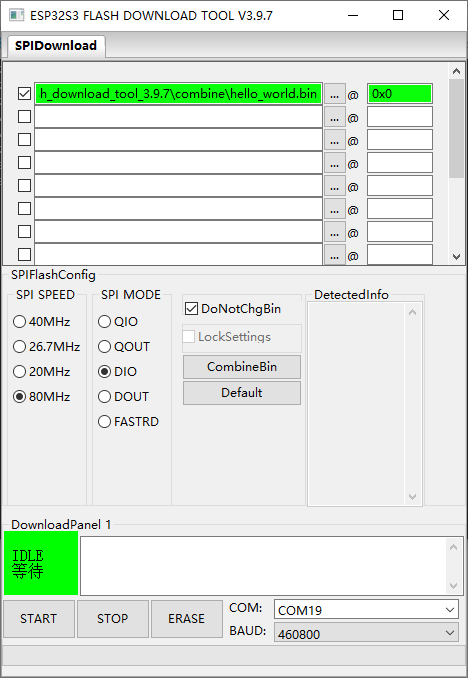This screenshot has width=468, height=678.
Task: Click the green IDLE status indicator
Action: pos(41,563)
